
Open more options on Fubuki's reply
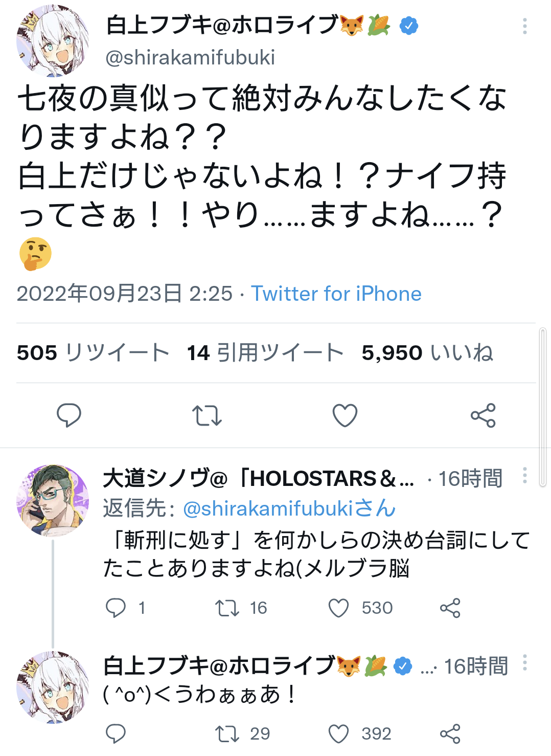tap(524, 663)
